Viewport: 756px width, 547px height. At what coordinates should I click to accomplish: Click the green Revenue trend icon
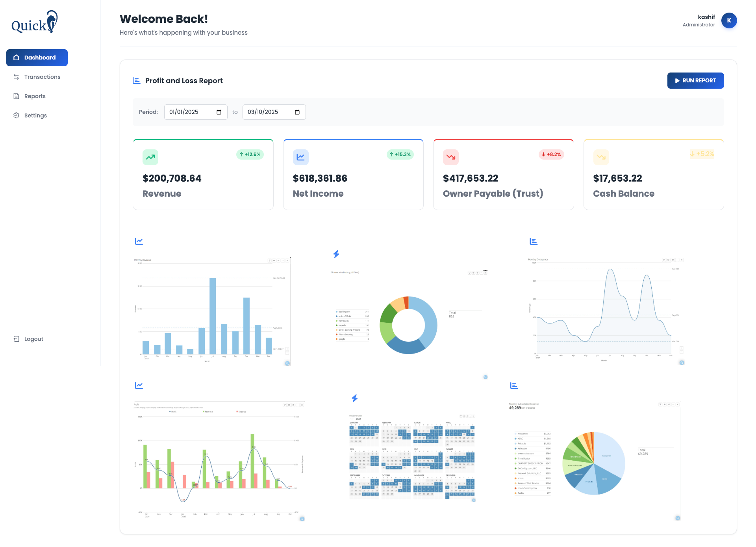(x=150, y=157)
